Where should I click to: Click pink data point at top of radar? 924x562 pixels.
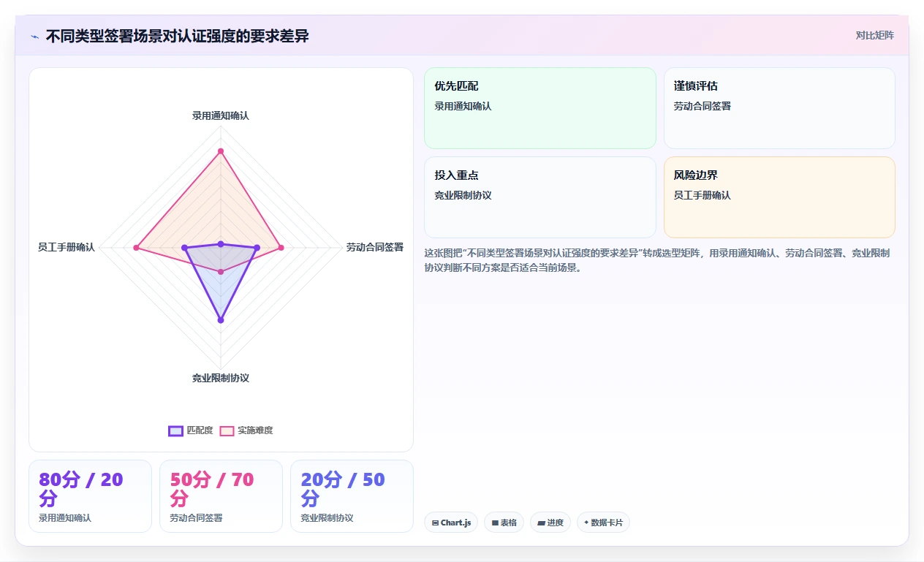pyautogui.click(x=221, y=151)
